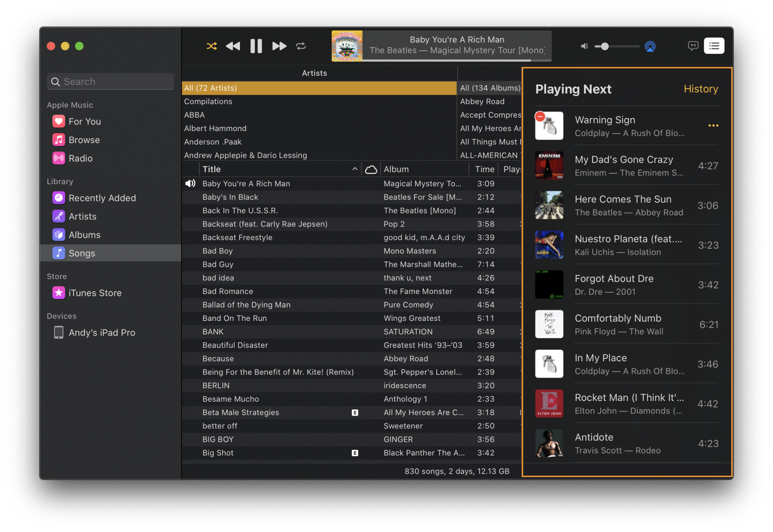The width and height of the screenshot is (773, 532).
Task: Sort by the Album column header
Action: 424,169
